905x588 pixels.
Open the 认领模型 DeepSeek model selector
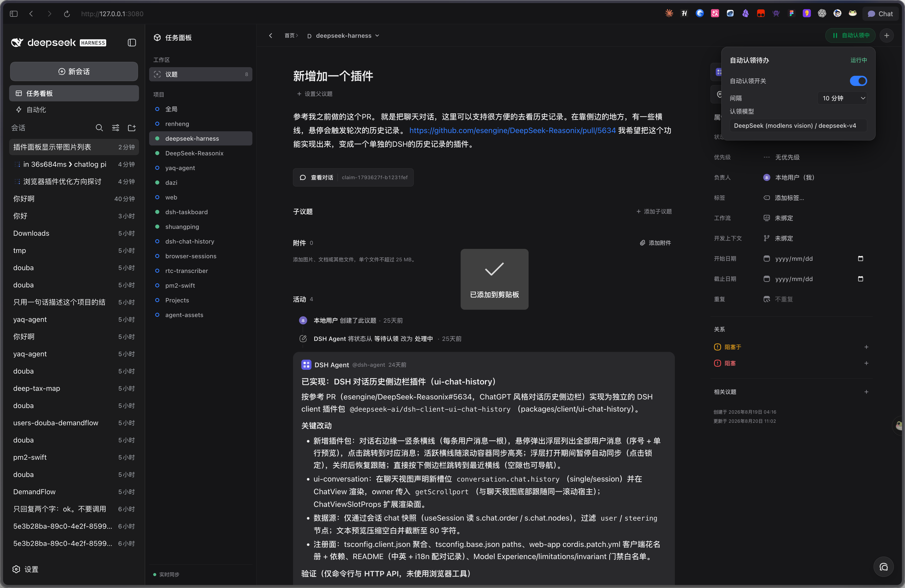pyautogui.click(x=798, y=126)
